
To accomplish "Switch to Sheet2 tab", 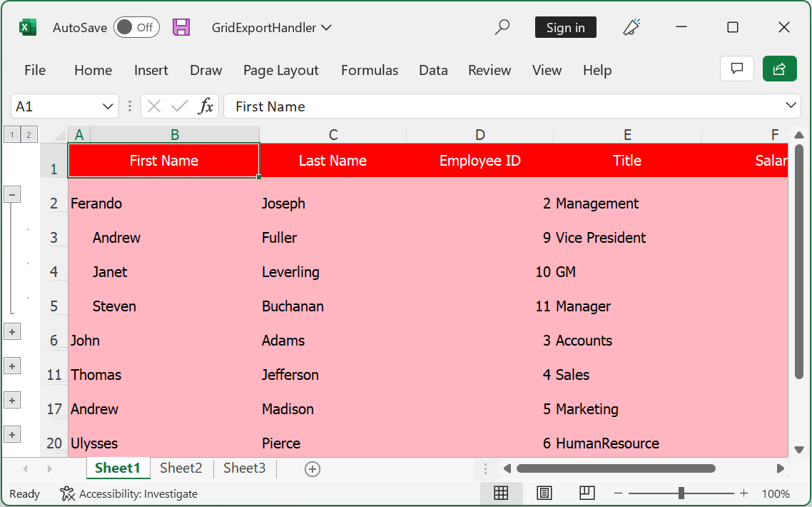I will 181,468.
